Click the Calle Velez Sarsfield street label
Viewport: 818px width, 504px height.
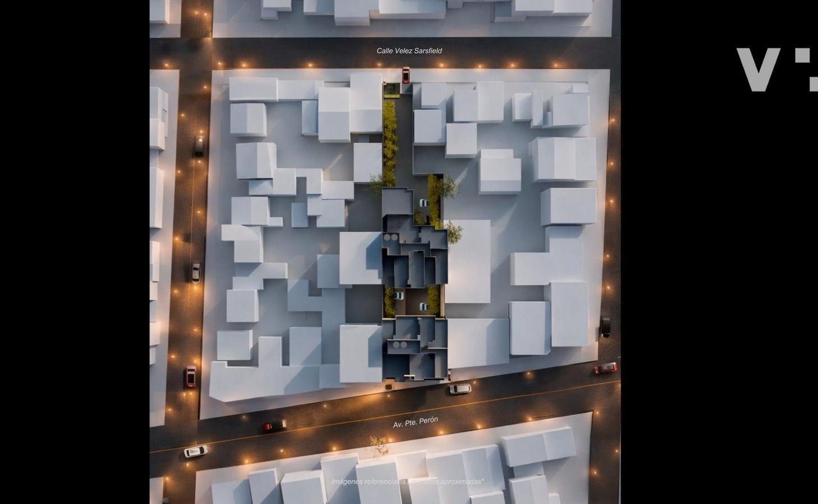click(x=409, y=51)
